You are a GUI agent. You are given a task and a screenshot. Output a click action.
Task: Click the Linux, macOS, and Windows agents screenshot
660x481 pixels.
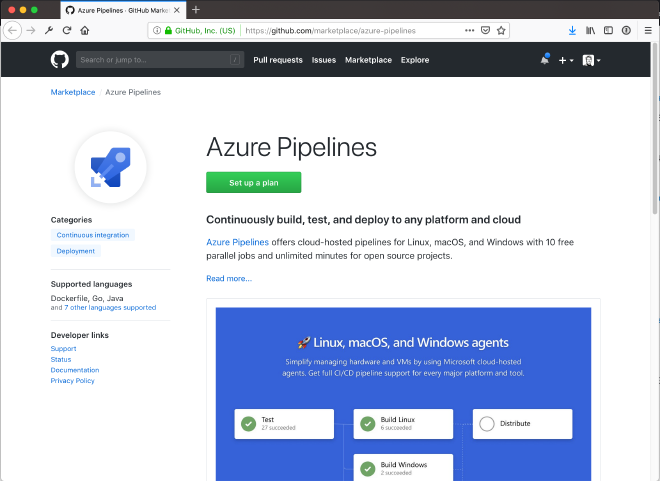[403, 394]
